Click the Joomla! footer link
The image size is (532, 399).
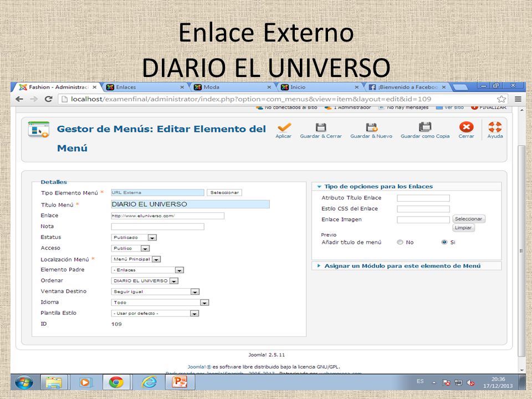(199, 367)
